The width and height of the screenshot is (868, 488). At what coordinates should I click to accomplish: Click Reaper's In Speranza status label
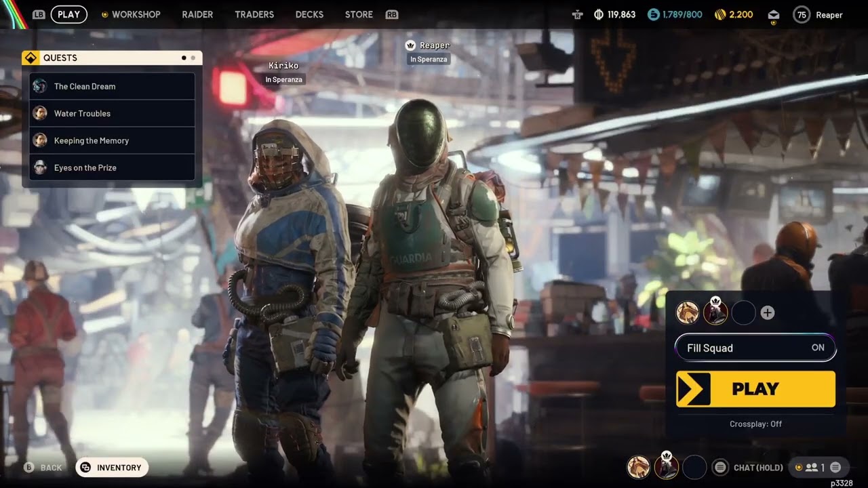[x=429, y=59]
